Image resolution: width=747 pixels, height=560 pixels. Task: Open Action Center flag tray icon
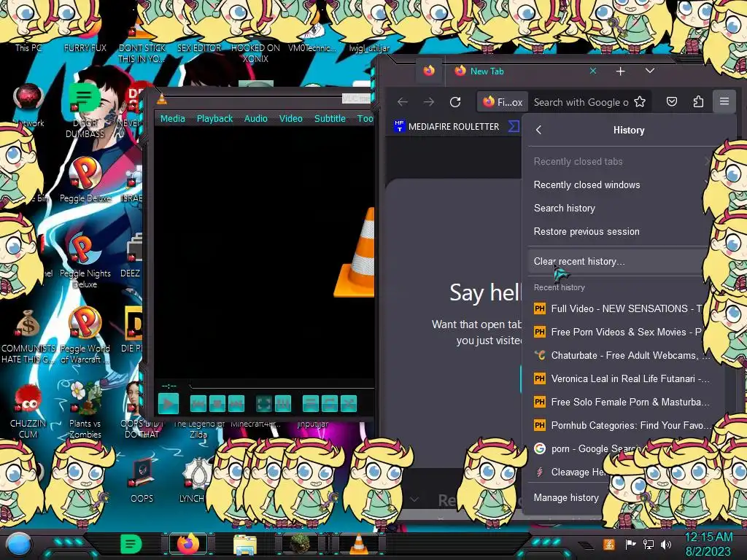630,544
